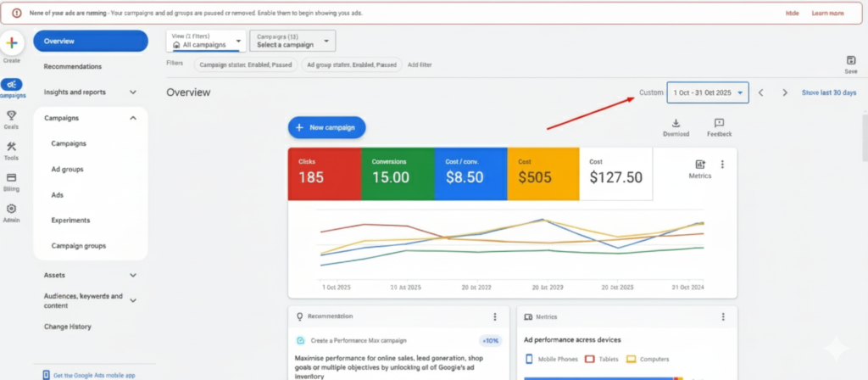Click the Save icon
Screen dimensions: 868x380
pyautogui.click(x=850, y=60)
